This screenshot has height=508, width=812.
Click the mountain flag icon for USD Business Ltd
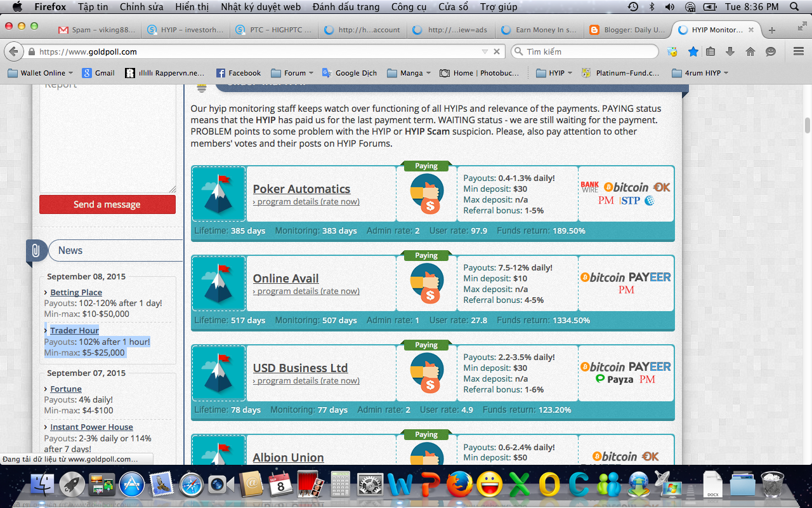point(219,373)
